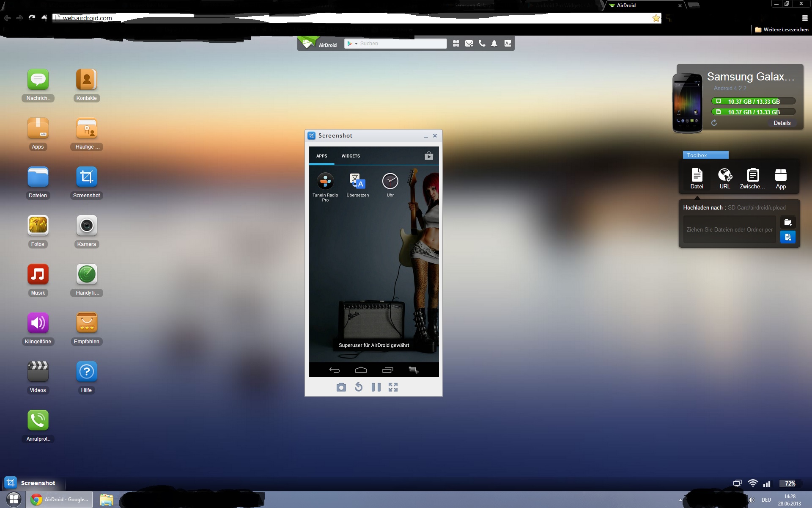Pause the live screenshot stream

pos(376,387)
